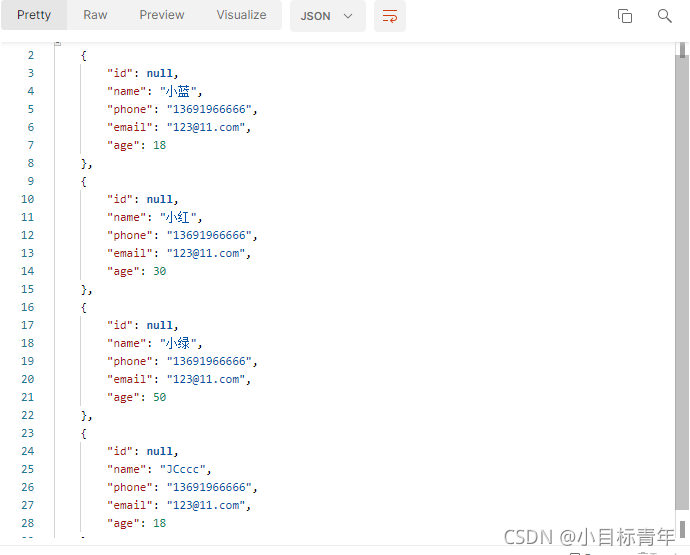Collapse the top fold marker in gutter
This screenshot has width=690, height=555.
(x=58, y=44)
